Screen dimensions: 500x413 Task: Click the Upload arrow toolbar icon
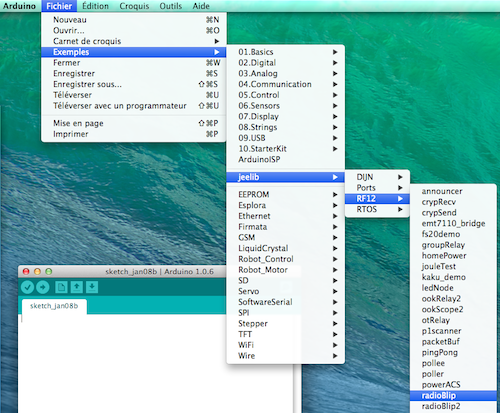tap(43, 287)
